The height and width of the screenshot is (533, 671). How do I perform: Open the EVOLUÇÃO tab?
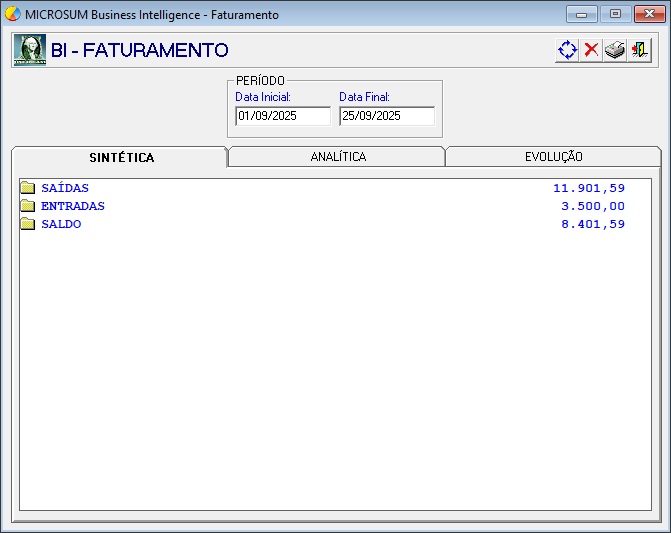click(553, 157)
